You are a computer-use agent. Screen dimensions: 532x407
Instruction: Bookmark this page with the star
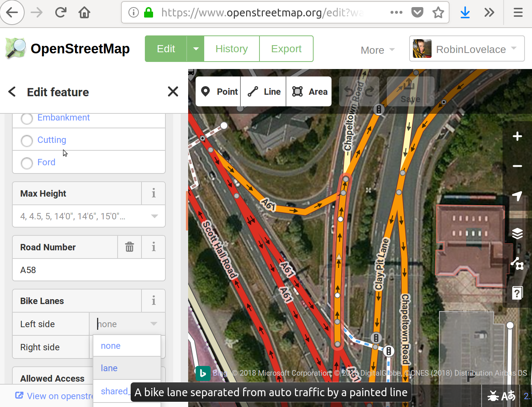(438, 13)
